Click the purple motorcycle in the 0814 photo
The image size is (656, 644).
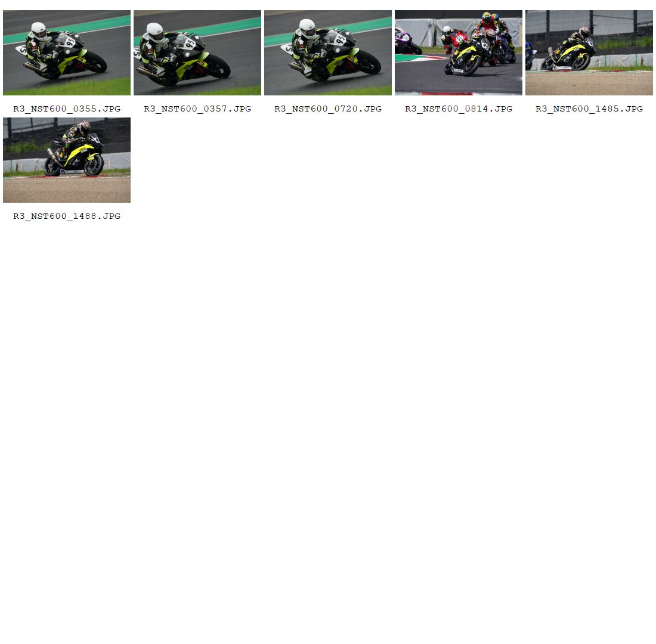(x=406, y=43)
